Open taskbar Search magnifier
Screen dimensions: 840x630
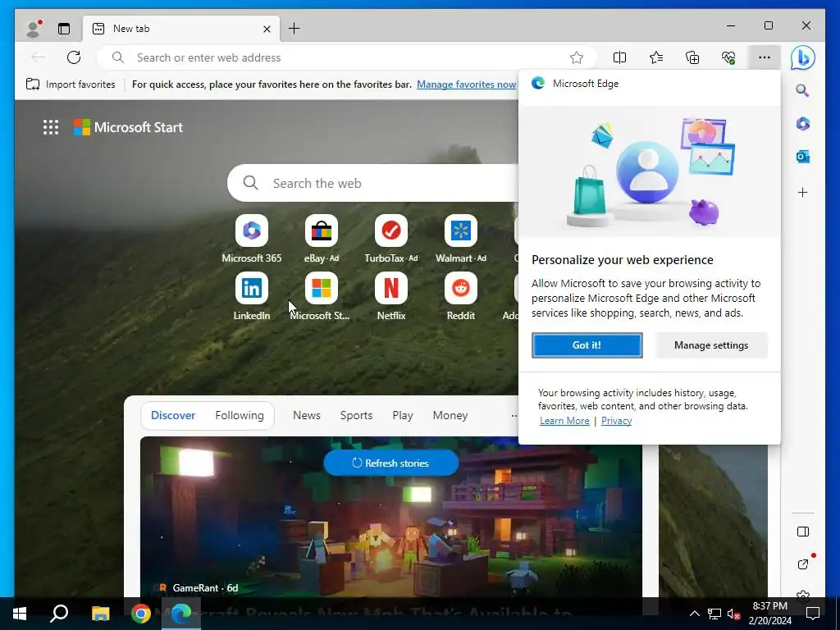(x=59, y=614)
